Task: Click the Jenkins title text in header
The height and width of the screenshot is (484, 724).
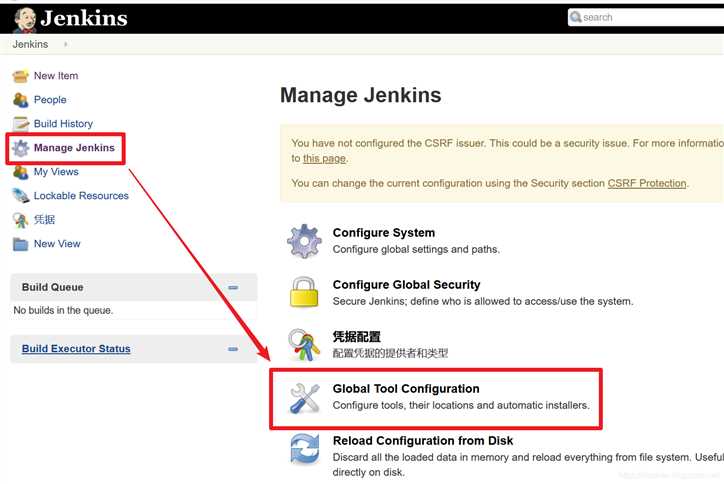Action: point(84,18)
